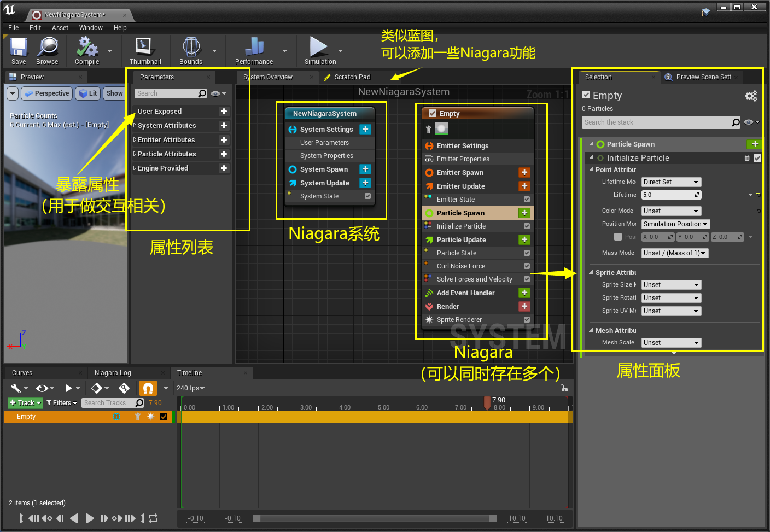Image resolution: width=770 pixels, height=532 pixels.
Task: Click the key icon in timeline toolbar
Action: pyautogui.click(x=124, y=388)
